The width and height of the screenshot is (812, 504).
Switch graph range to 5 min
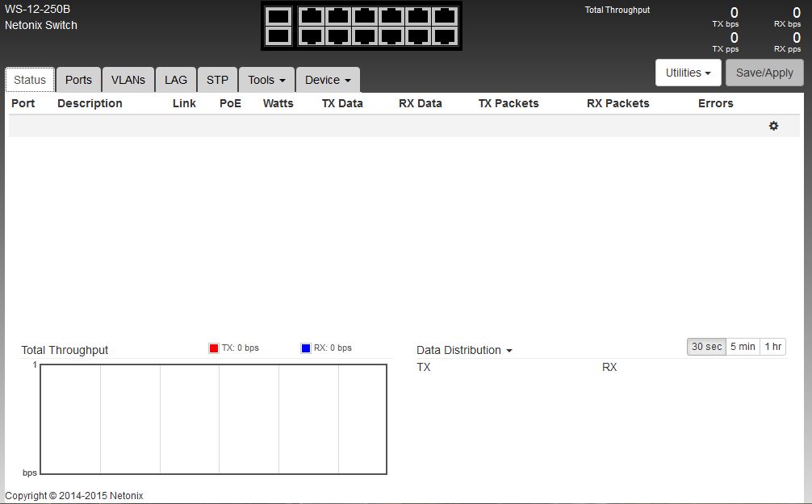(x=743, y=347)
